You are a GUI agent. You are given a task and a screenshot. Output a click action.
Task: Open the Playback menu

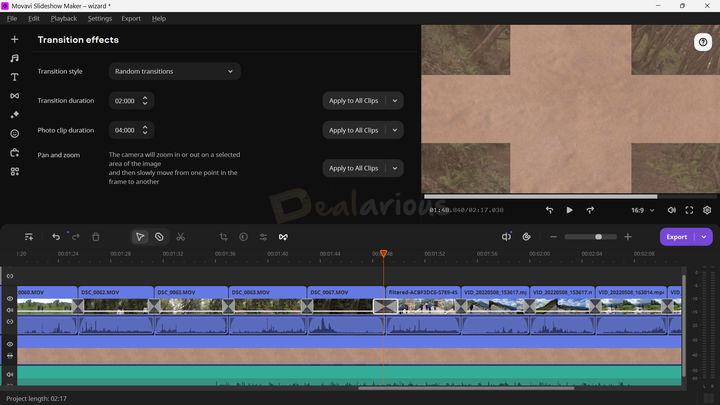(64, 18)
